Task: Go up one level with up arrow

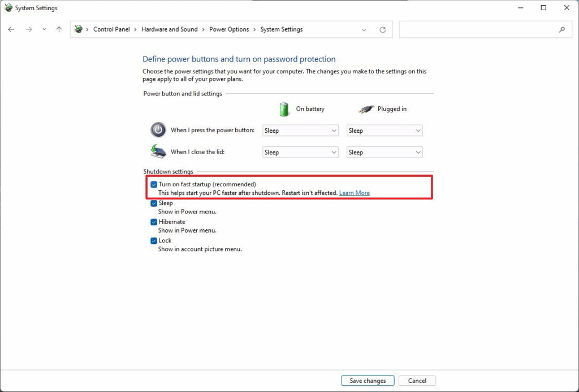Action: pos(59,29)
